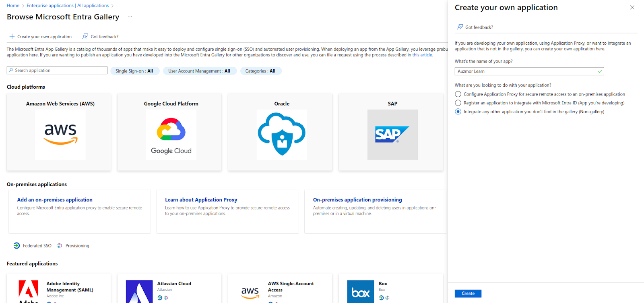Click the Create button
This screenshot has width=644, height=303.
tap(468, 293)
